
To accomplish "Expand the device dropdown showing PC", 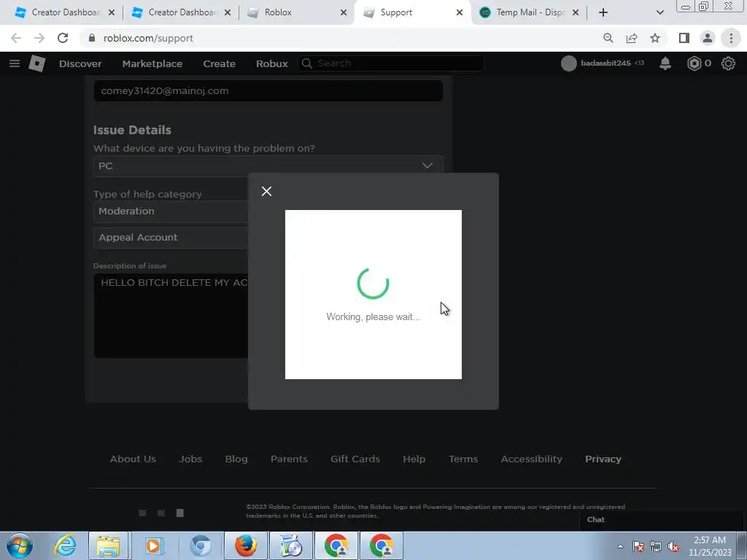I will [x=268, y=166].
